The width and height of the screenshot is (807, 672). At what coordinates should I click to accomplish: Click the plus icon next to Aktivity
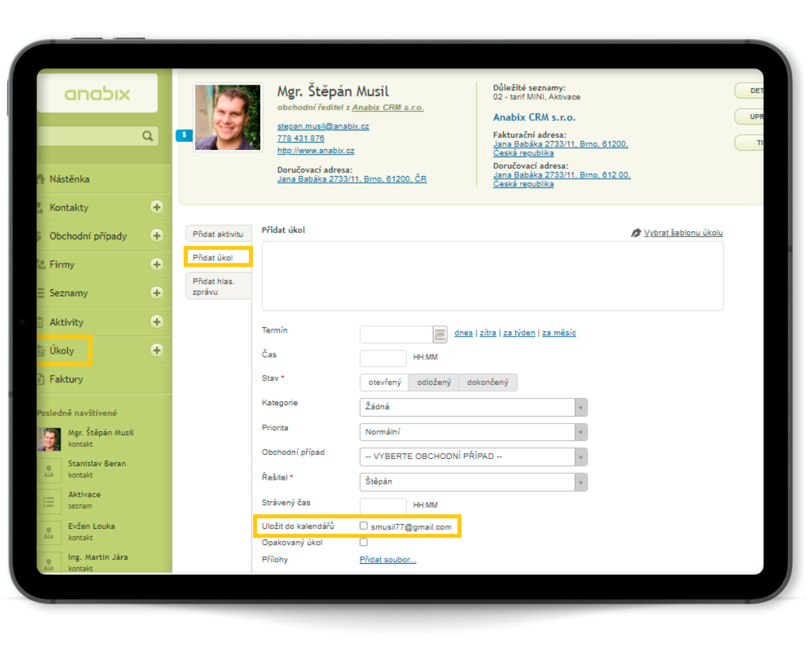pos(157,322)
